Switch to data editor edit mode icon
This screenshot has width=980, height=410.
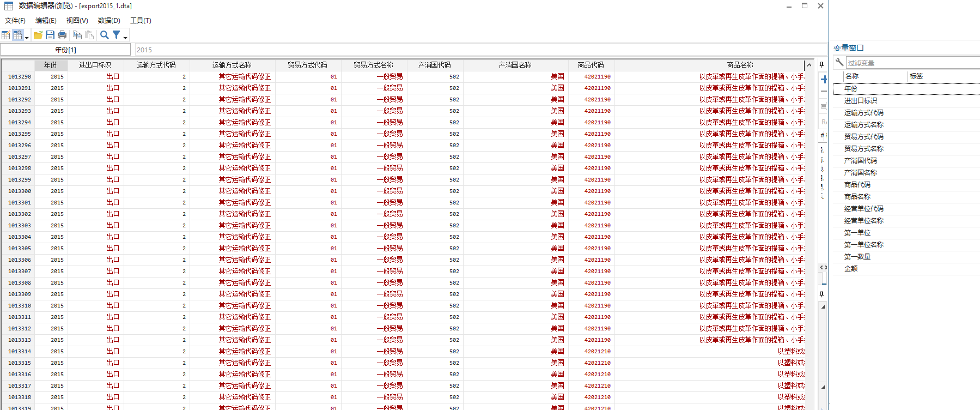tap(6, 35)
